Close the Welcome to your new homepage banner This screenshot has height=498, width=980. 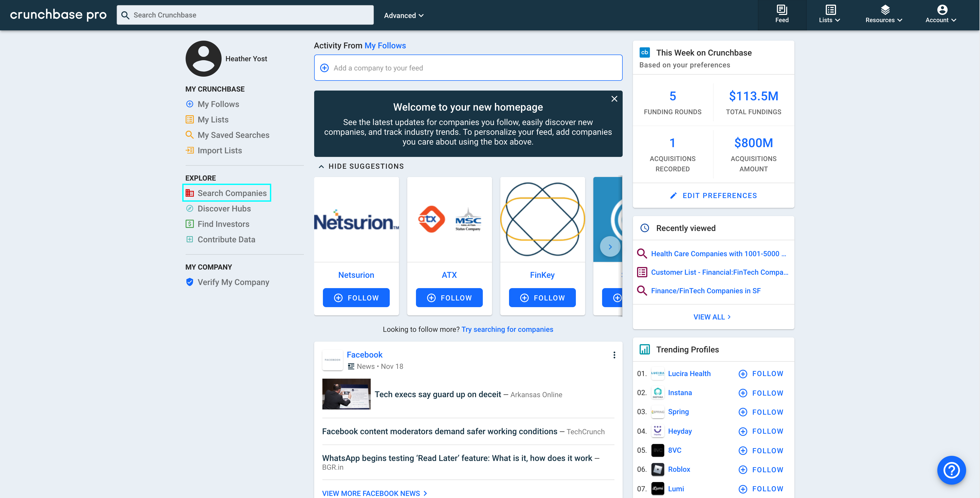pyautogui.click(x=614, y=99)
